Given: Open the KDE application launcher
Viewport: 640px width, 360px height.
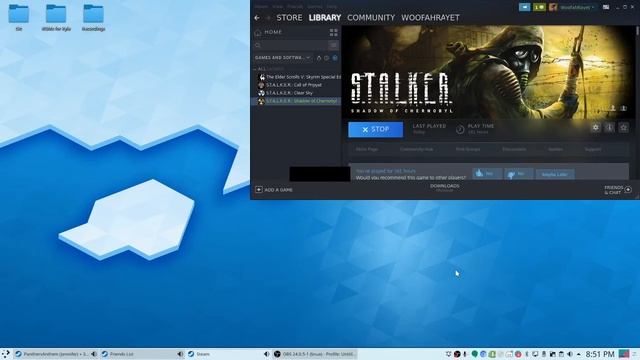Looking at the screenshot, I should point(5,354).
